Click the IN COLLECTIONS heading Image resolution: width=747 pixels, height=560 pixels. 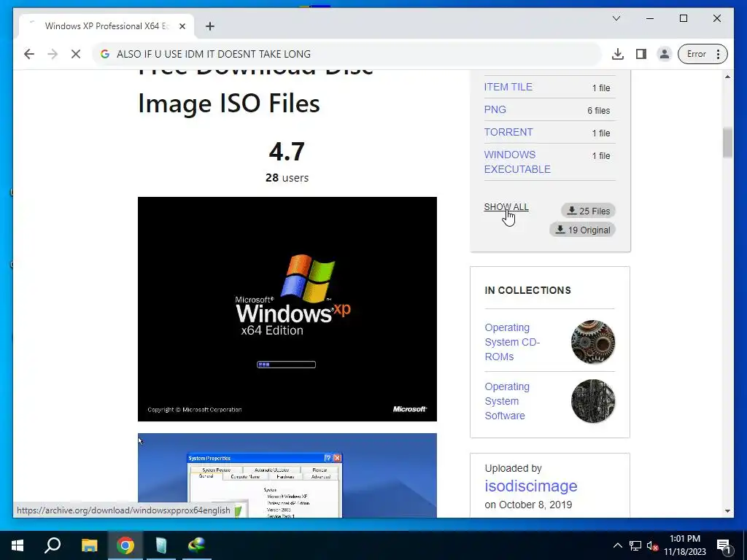(x=527, y=290)
